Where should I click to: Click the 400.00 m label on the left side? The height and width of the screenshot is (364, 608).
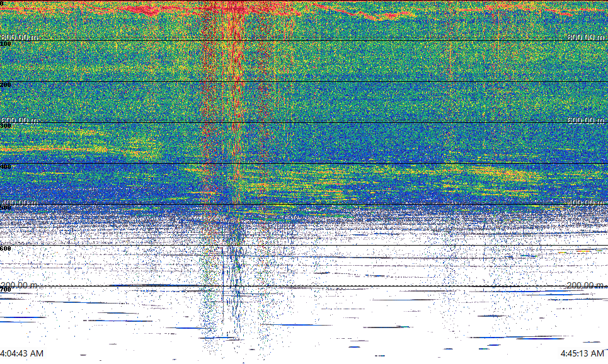20,203
